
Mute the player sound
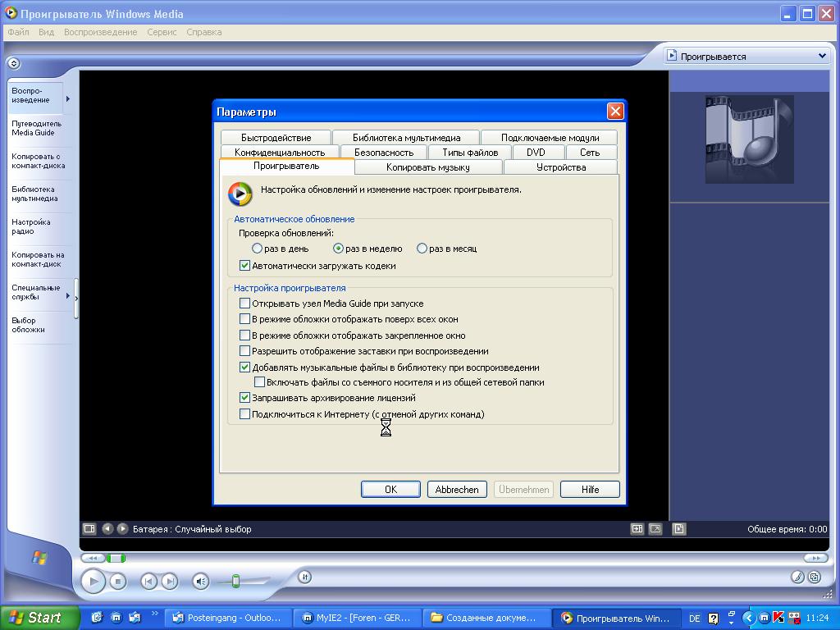point(200,582)
